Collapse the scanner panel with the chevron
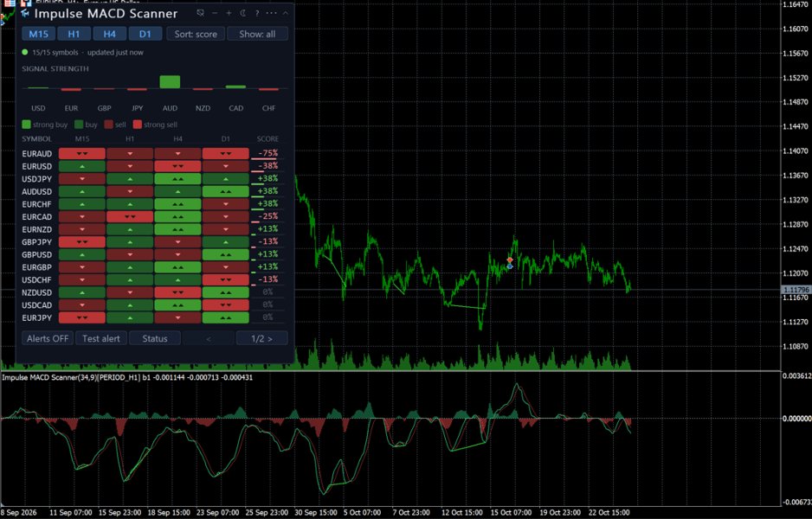The image size is (812, 519). tap(286, 13)
